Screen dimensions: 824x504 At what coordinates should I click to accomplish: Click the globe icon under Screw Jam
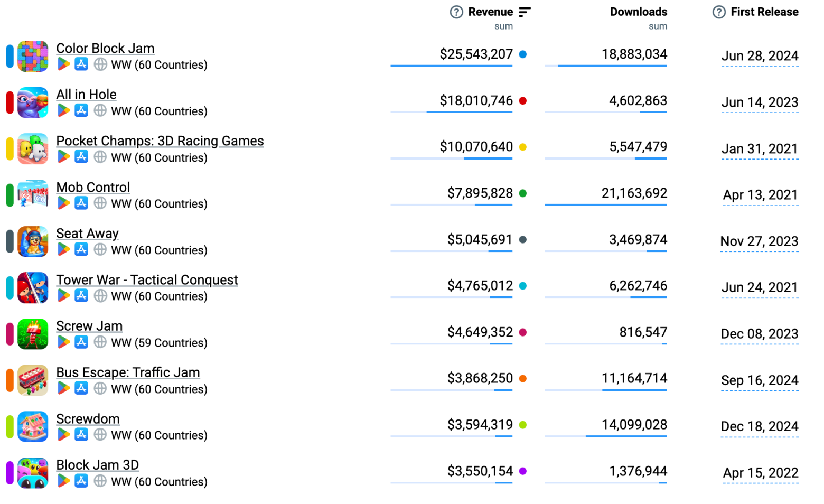click(100, 342)
